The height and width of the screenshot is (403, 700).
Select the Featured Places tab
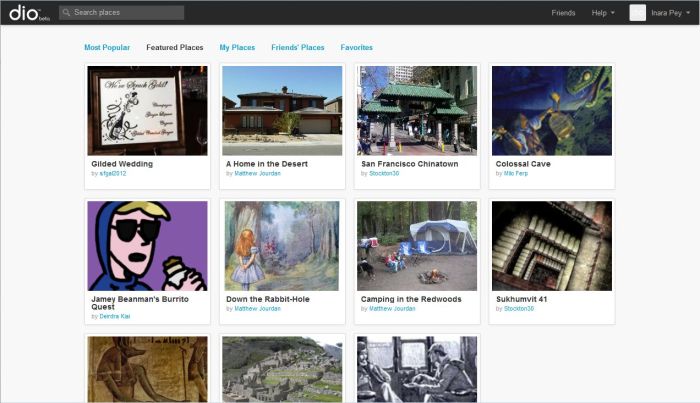[x=175, y=47]
